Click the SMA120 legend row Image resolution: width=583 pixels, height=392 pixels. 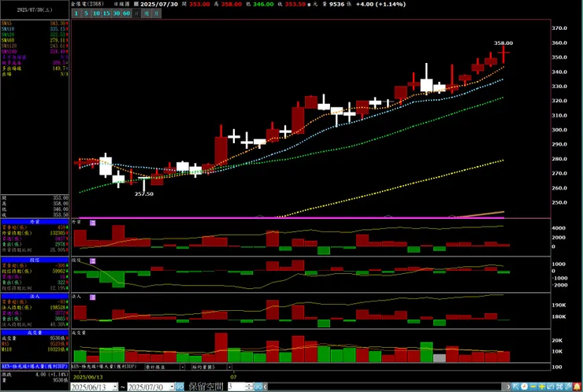pyautogui.click(x=35, y=46)
